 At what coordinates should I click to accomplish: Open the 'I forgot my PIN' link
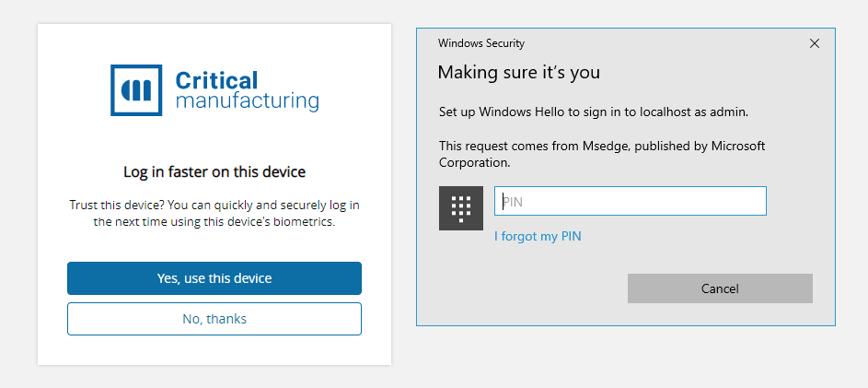click(x=538, y=237)
